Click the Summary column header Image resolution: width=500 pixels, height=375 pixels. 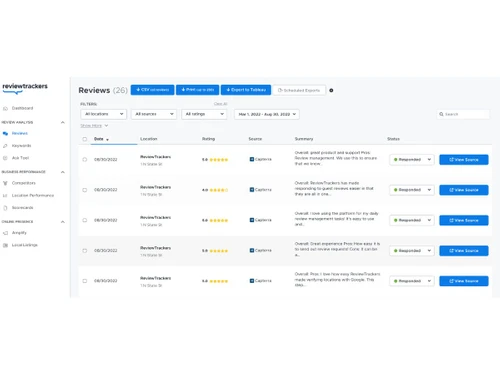coord(304,139)
